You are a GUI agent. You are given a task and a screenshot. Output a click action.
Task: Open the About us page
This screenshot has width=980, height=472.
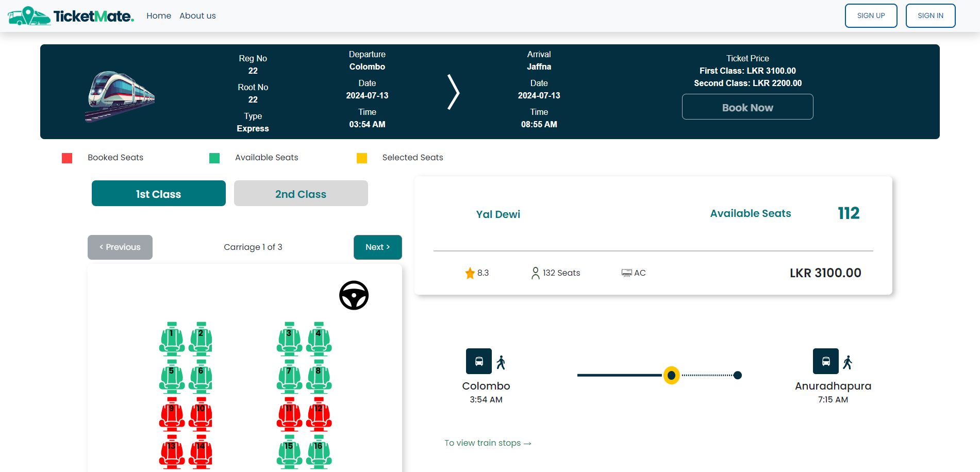[x=197, y=16]
